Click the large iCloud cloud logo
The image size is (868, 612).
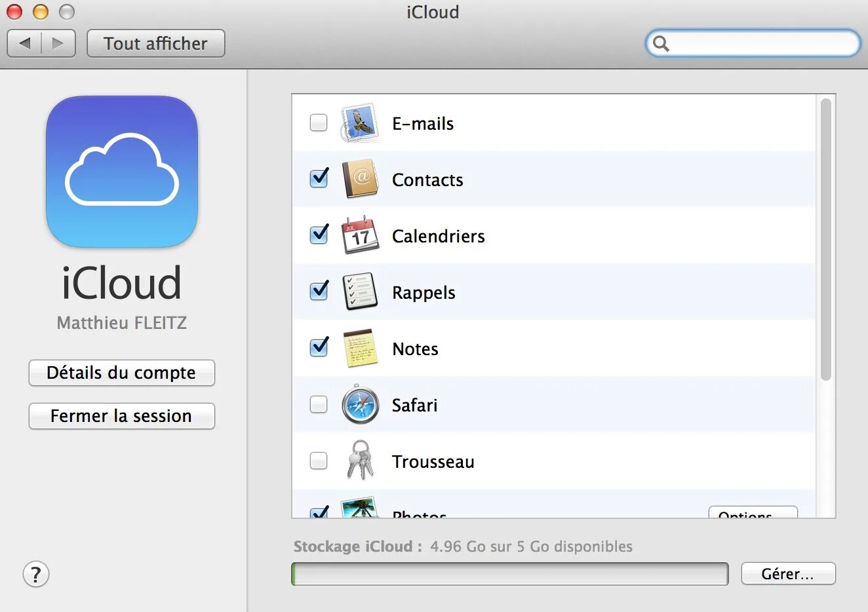[122, 172]
